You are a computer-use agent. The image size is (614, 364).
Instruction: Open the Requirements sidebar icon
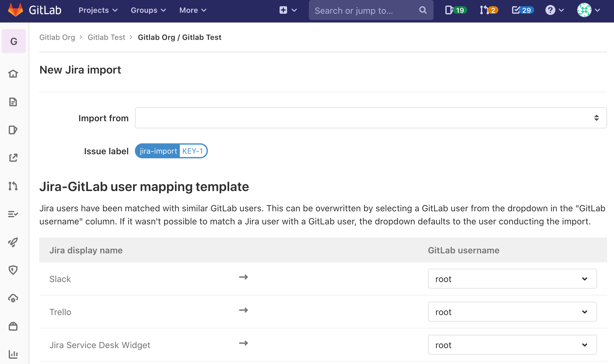click(x=13, y=214)
